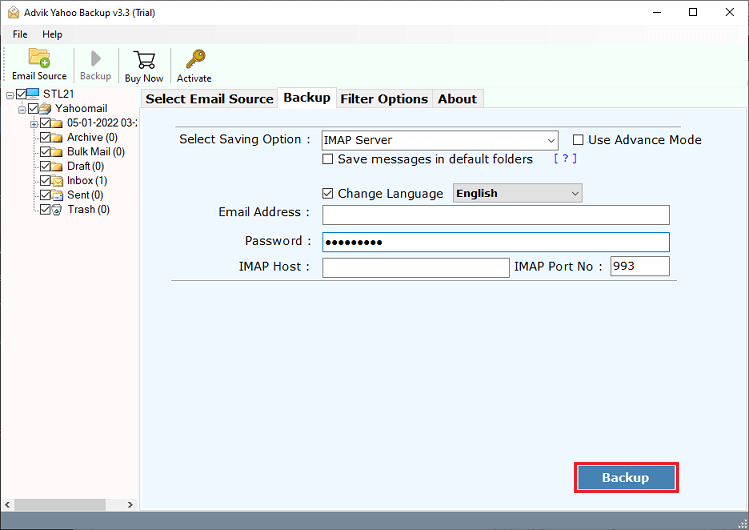Uncheck the Sent (0) checkbox
749x530 pixels.
coord(45,195)
